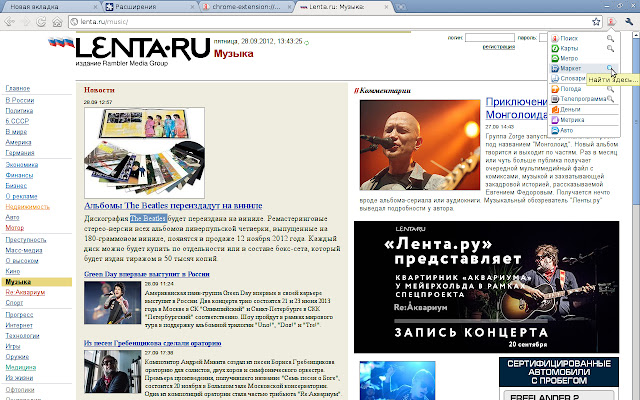Click magnifier next to Маркет
The width and height of the screenshot is (640, 400).
point(609,68)
